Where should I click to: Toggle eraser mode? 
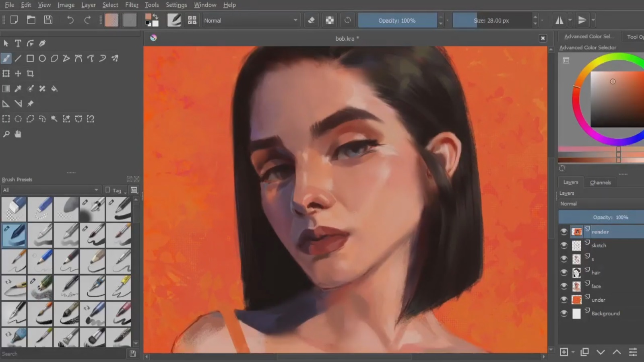coord(311,20)
